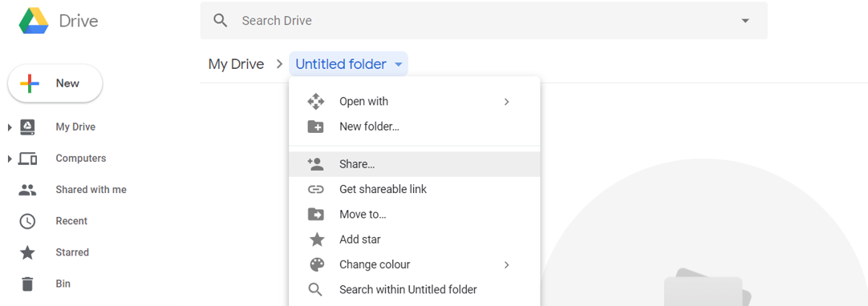Click the breadcrumb chevron separator
The height and width of the screenshot is (306, 868).
[x=279, y=64]
